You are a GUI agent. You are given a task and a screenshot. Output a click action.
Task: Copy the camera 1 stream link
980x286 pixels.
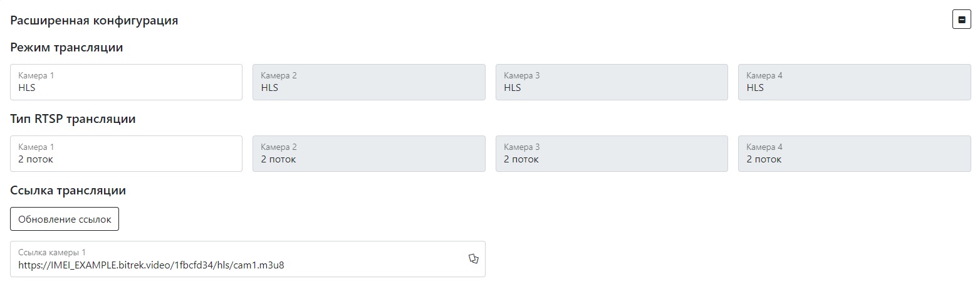tap(474, 258)
